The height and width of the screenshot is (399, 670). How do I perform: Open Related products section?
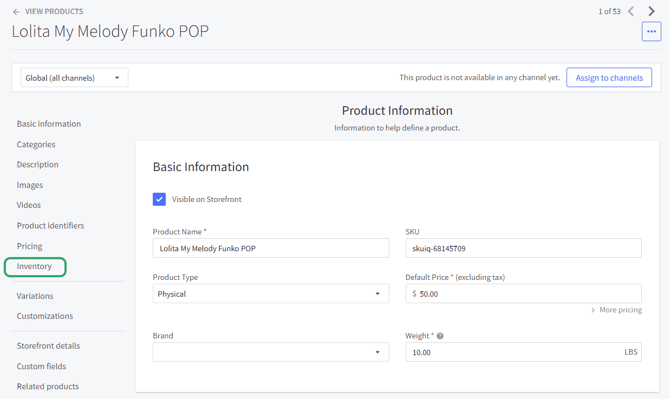pos(48,387)
